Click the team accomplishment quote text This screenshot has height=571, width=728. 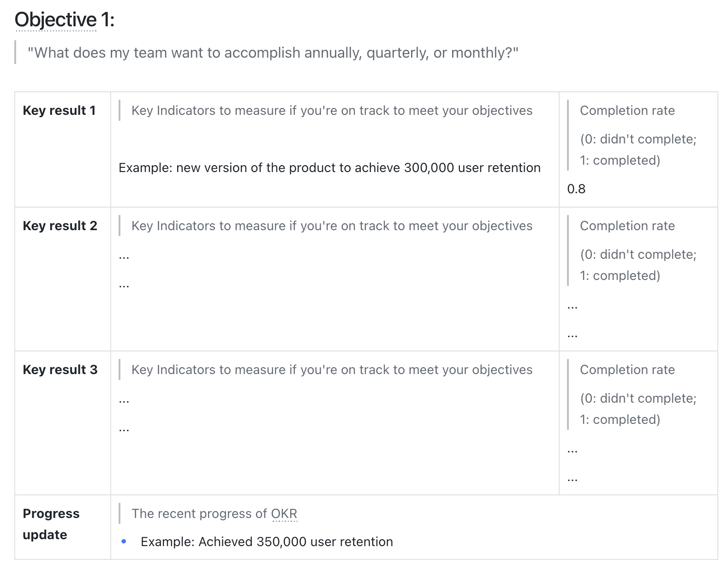273,53
